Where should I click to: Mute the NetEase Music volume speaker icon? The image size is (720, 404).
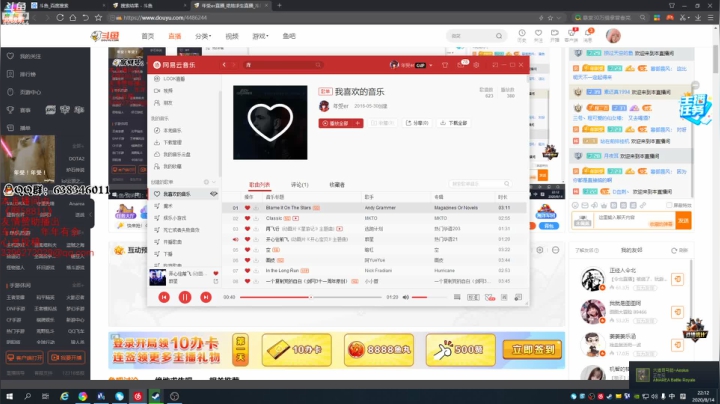tap(406, 297)
